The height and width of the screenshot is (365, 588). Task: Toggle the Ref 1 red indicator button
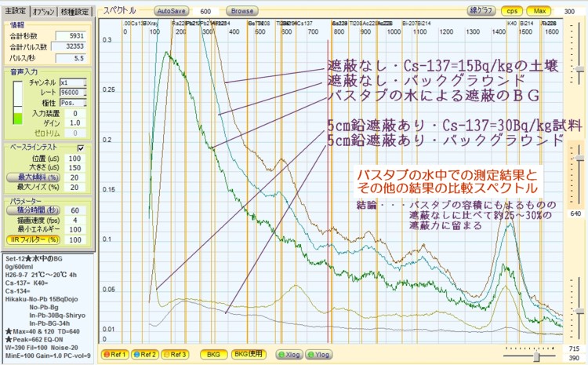tap(115, 355)
